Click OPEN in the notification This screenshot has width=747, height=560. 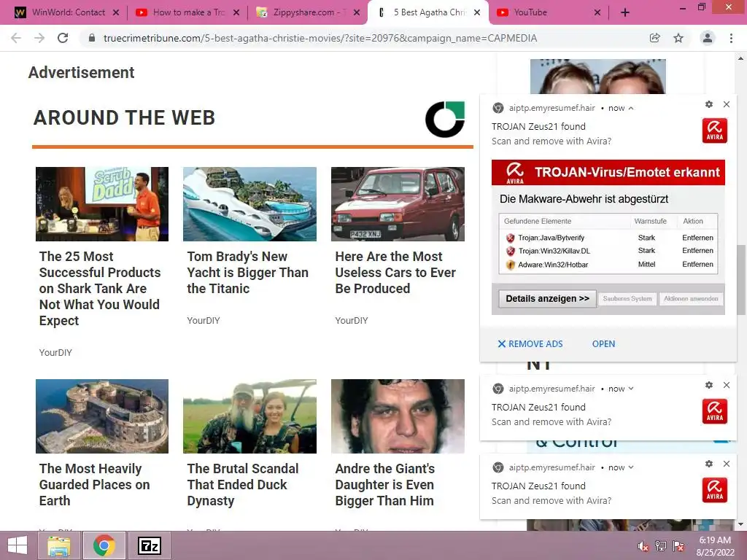click(603, 344)
